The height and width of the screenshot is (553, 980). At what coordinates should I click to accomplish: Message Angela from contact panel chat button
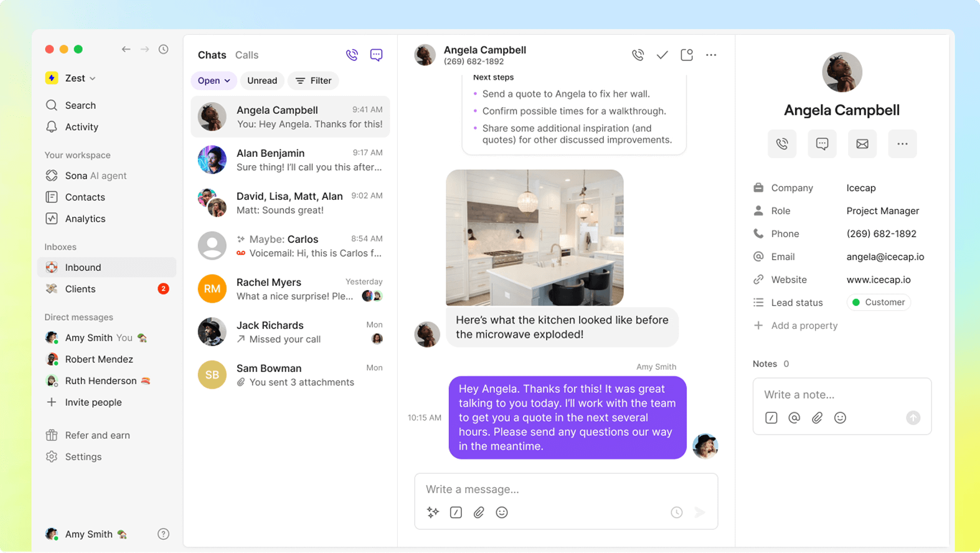[x=822, y=144]
